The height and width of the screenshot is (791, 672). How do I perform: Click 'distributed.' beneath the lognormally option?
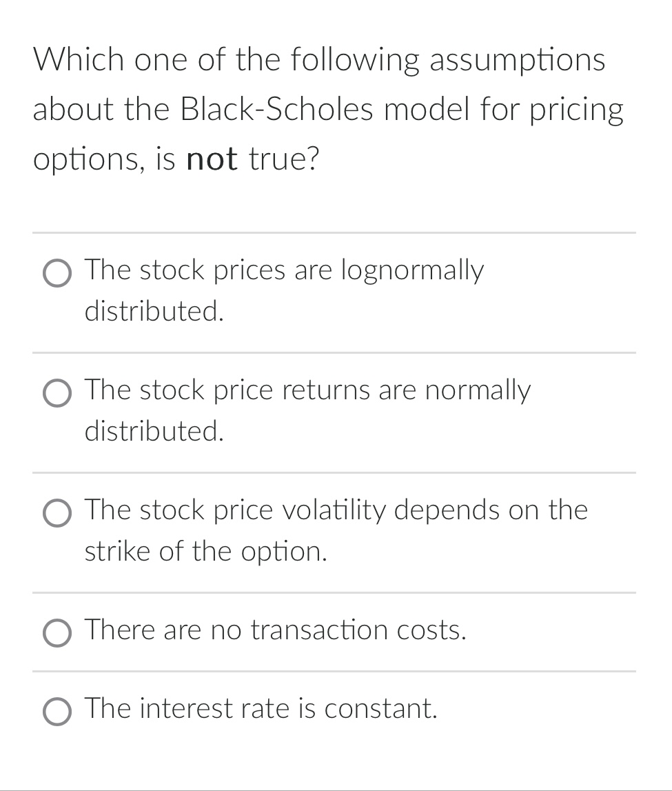point(154,311)
